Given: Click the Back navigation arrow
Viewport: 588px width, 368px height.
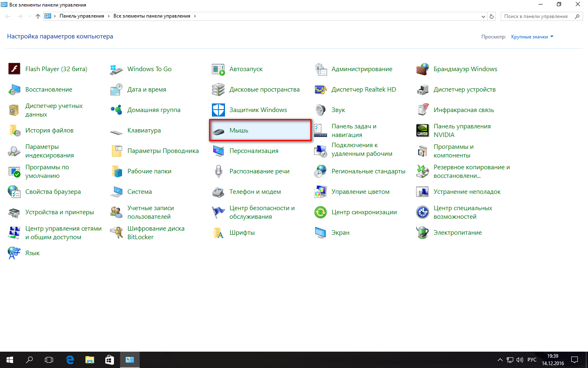Looking at the screenshot, I should pyautogui.click(x=8, y=16).
